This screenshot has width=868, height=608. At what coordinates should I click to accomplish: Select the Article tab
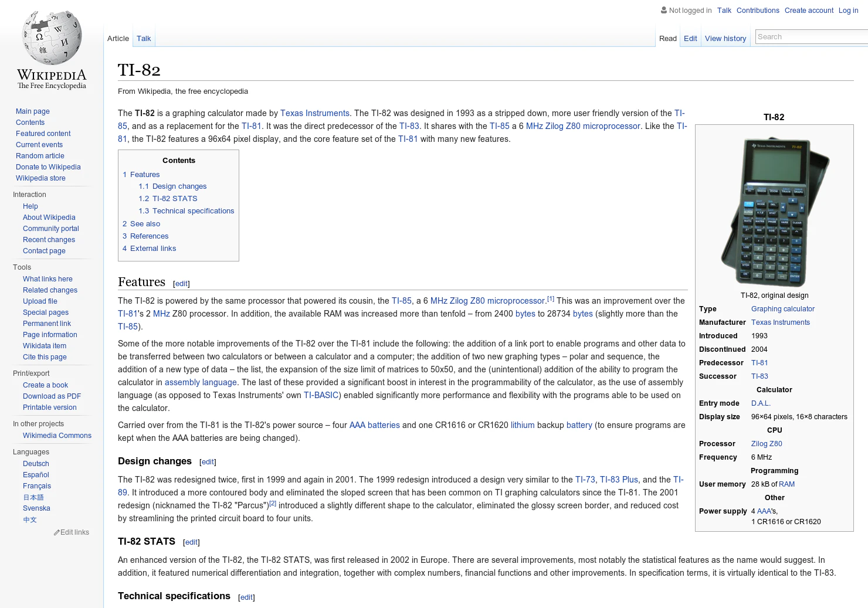(118, 38)
